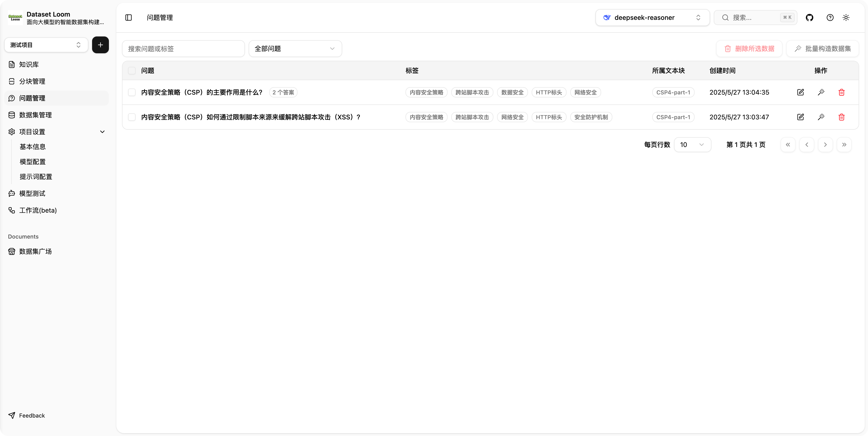The image size is (868, 436).
Task: Delete the XSS mitigation question row
Action: click(841, 117)
